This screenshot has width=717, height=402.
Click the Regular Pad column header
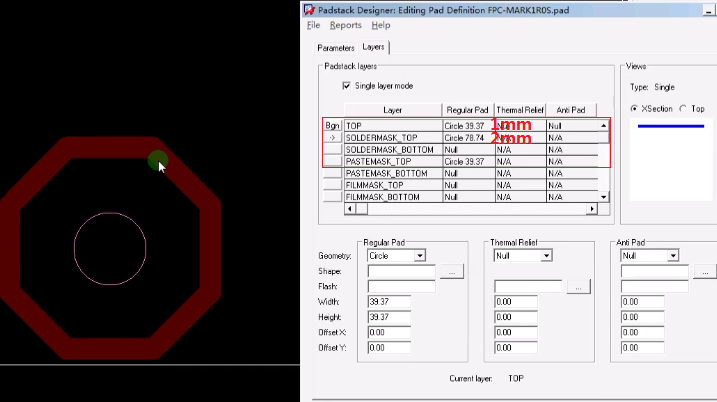click(467, 110)
